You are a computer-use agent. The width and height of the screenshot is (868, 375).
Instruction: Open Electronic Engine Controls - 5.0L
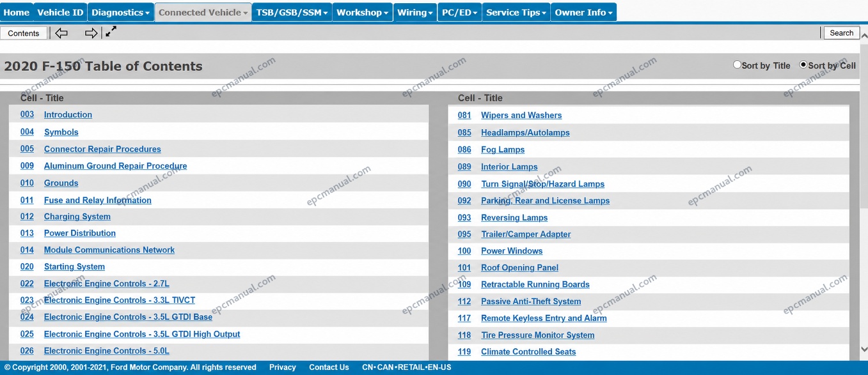(x=107, y=351)
